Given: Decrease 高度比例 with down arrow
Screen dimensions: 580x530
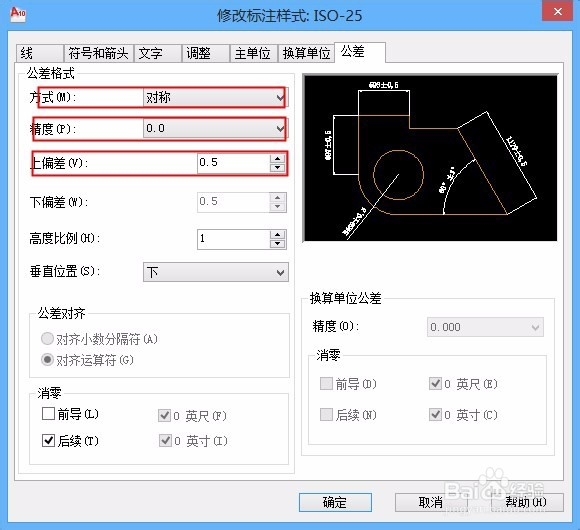Looking at the screenshot, I should [x=277, y=244].
